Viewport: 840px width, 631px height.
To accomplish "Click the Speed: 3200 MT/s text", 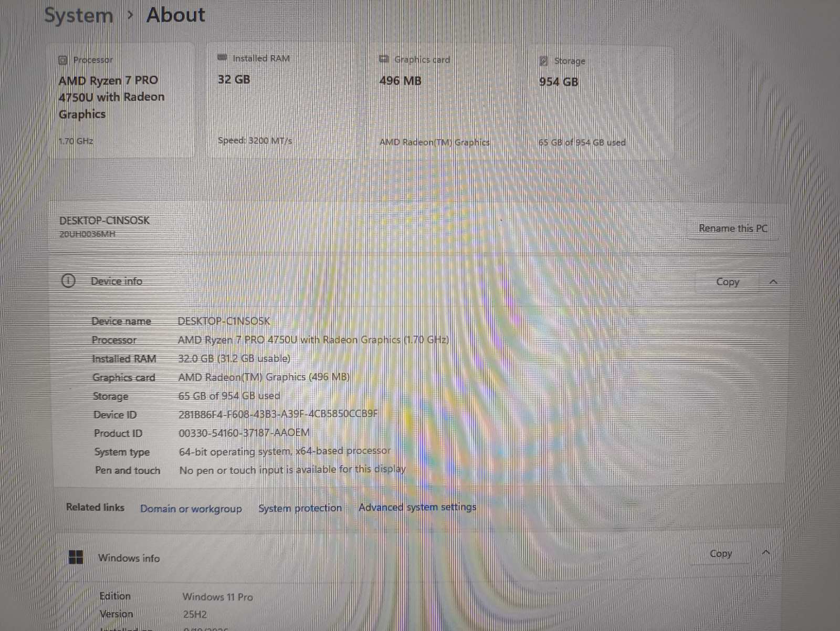I will tap(255, 140).
